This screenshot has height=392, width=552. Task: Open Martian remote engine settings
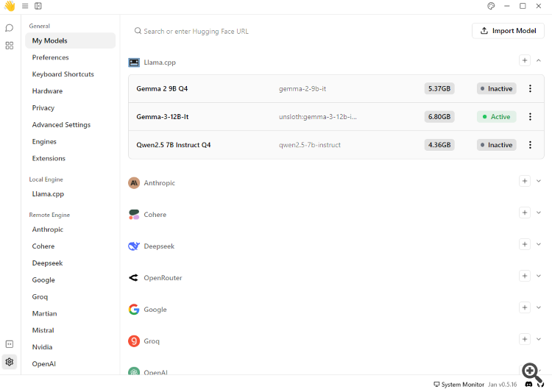[44, 314]
